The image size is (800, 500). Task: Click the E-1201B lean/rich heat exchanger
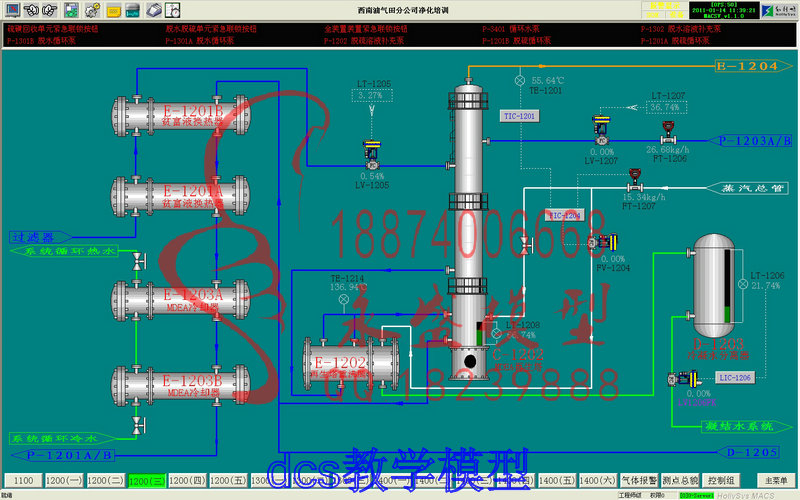181,116
